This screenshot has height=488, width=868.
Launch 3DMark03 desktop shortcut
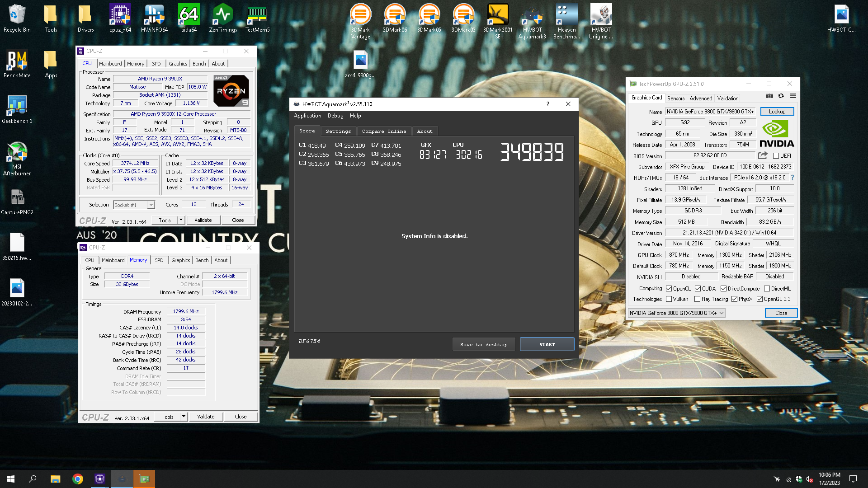click(x=463, y=19)
